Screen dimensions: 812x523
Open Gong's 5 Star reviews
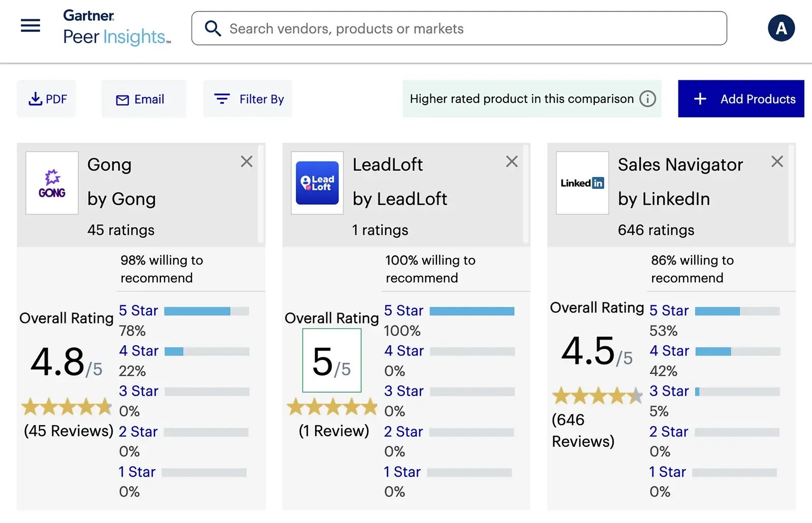(139, 310)
